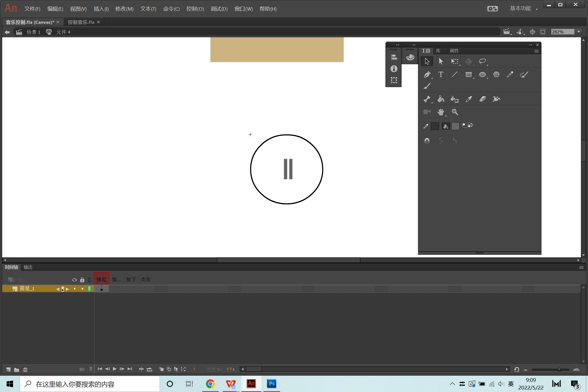Click the stroke color swatch

435,126
